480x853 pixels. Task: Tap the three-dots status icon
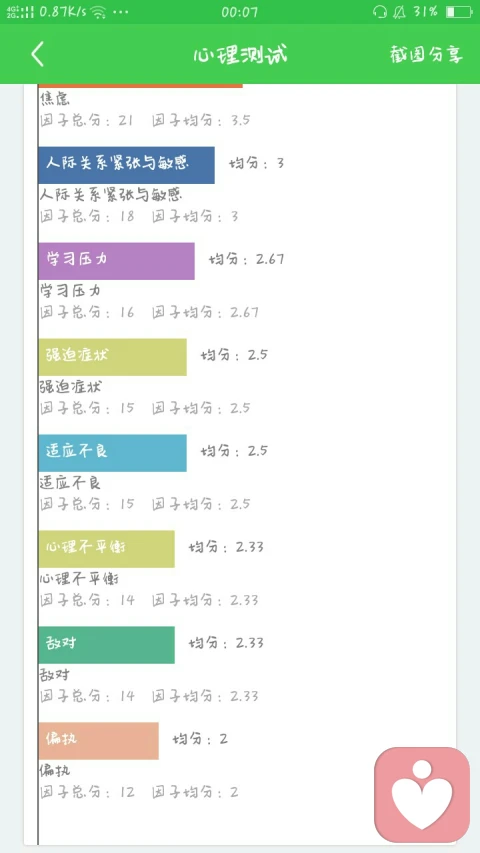click(x=121, y=12)
